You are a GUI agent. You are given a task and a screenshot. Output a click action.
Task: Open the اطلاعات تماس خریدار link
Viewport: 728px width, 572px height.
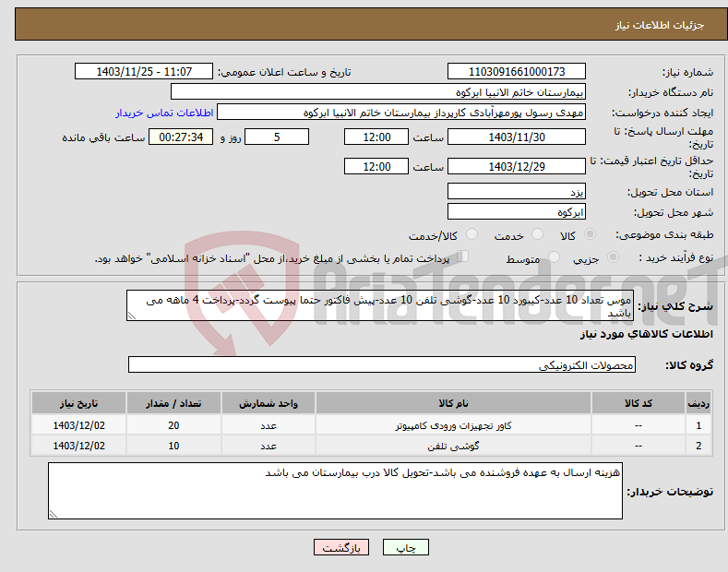[x=164, y=113]
